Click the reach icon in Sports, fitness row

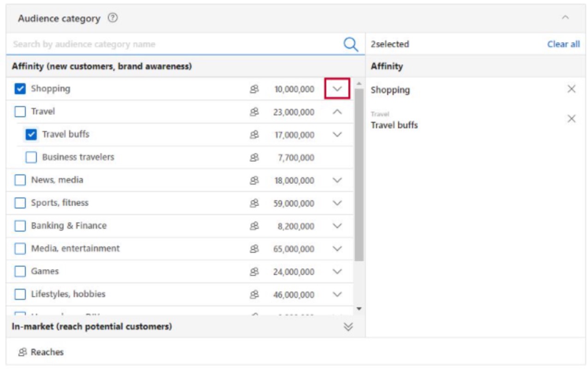[x=254, y=203]
